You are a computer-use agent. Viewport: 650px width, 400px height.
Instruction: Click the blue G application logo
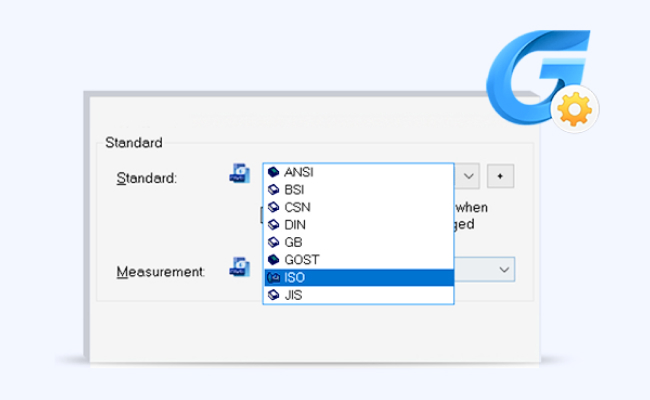pos(539,80)
